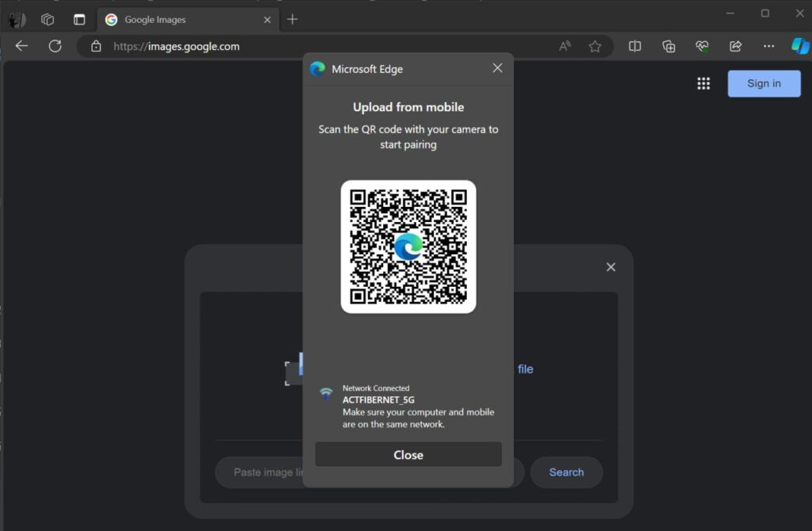Open split screen view in Edge

click(x=635, y=46)
